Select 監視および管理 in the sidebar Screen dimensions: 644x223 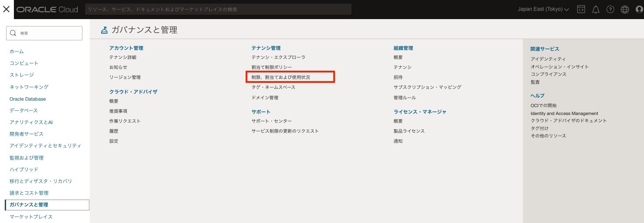(x=26, y=157)
